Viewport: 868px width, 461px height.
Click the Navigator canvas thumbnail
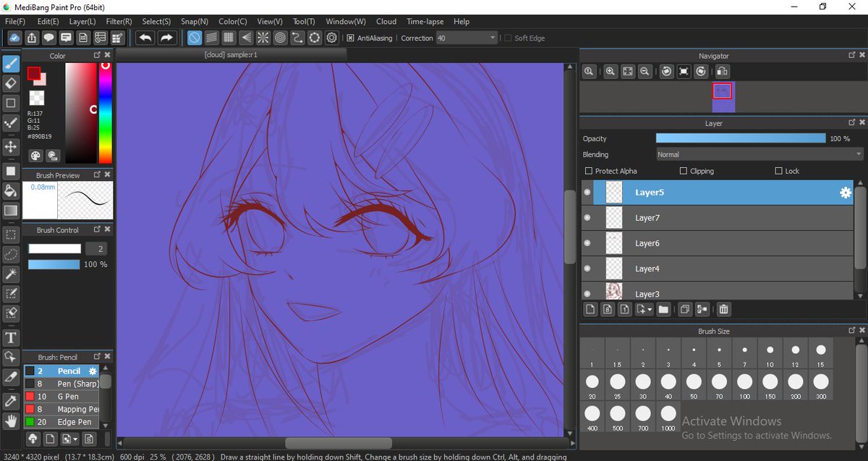(x=723, y=97)
